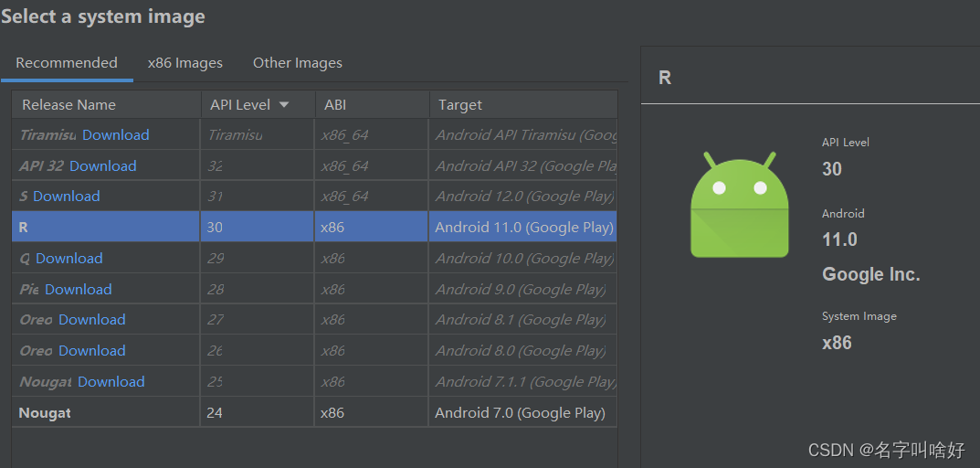Download the Oreo API 27 image

coord(92,319)
